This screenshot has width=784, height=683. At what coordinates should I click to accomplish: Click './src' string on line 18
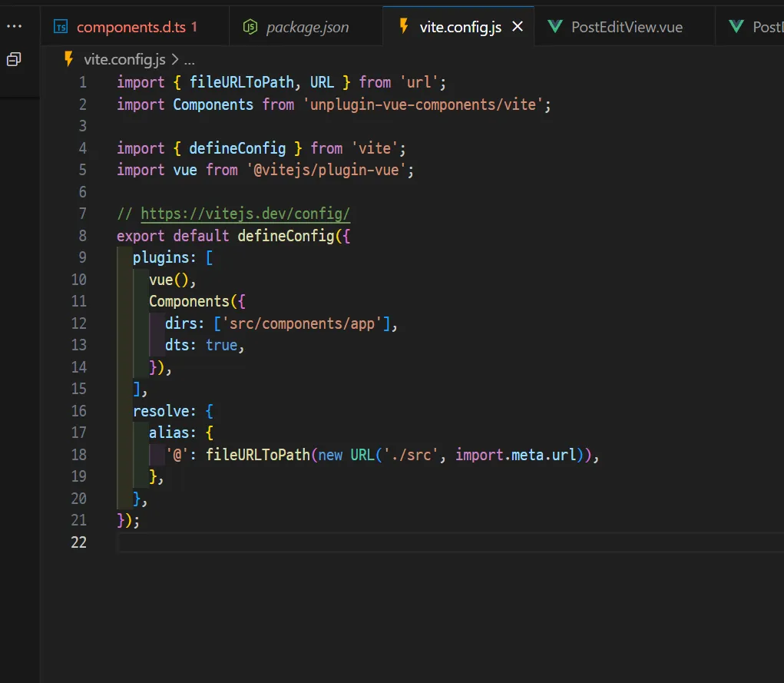tap(411, 455)
